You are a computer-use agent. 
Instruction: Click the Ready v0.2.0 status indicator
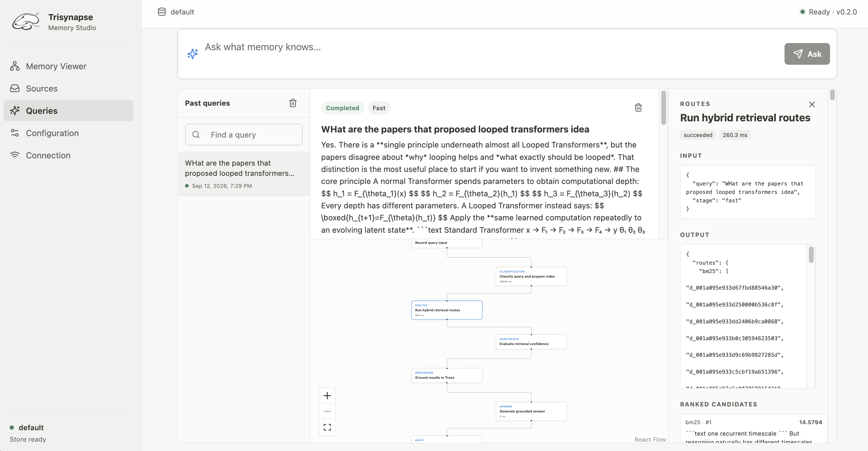(829, 12)
